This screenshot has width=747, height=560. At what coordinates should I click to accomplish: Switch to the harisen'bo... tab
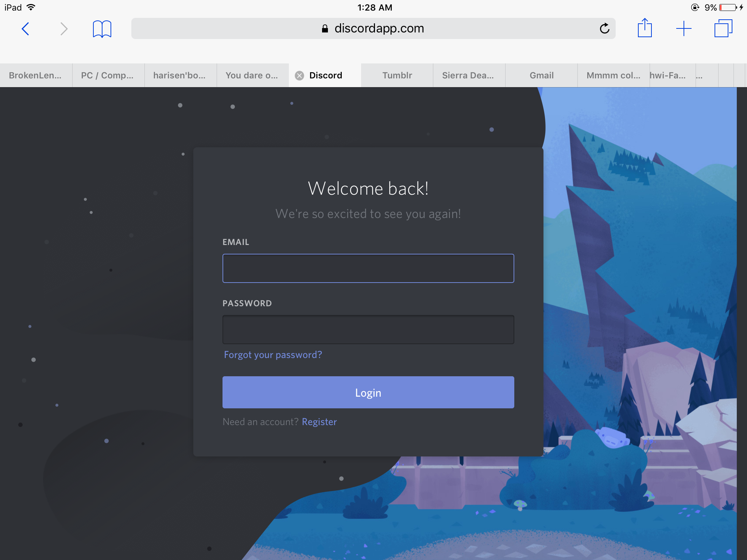point(180,75)
